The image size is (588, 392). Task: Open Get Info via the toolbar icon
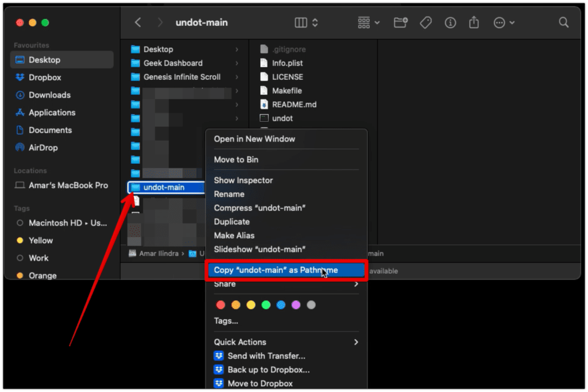coord(450,22)
